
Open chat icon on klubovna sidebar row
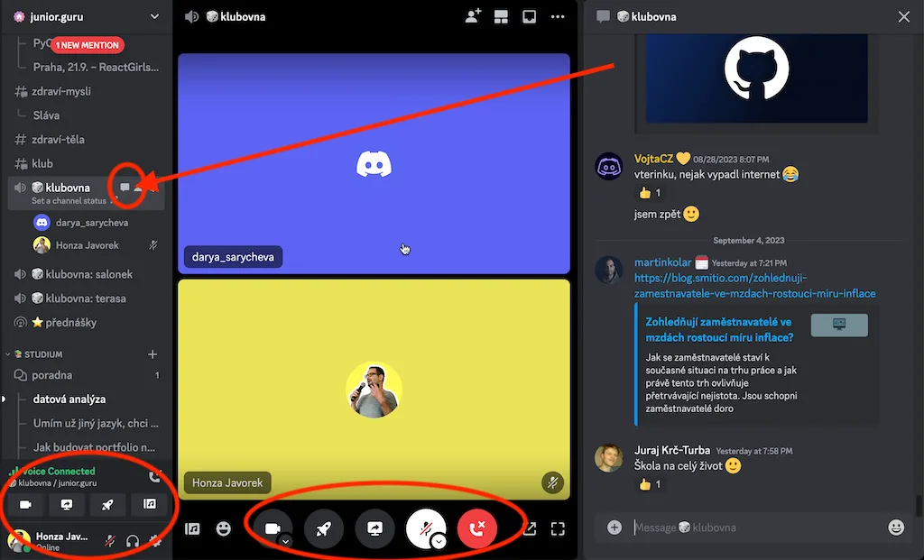tap(125, 188)
